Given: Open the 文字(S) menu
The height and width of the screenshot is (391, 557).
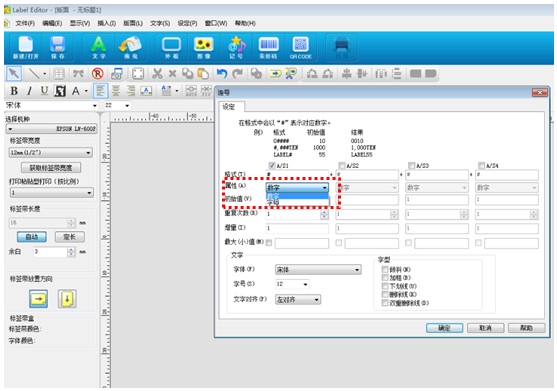Looking at the screenshot, I should point(159,23).
